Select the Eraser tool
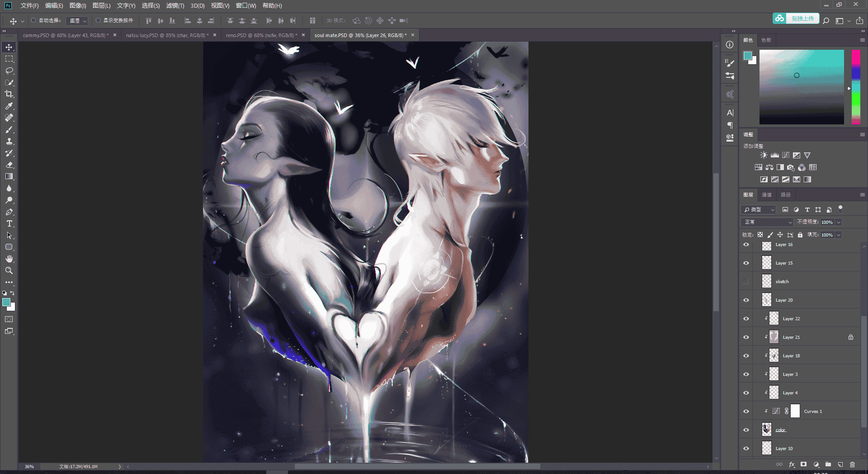The image size is (868, 474). (9, 165)
